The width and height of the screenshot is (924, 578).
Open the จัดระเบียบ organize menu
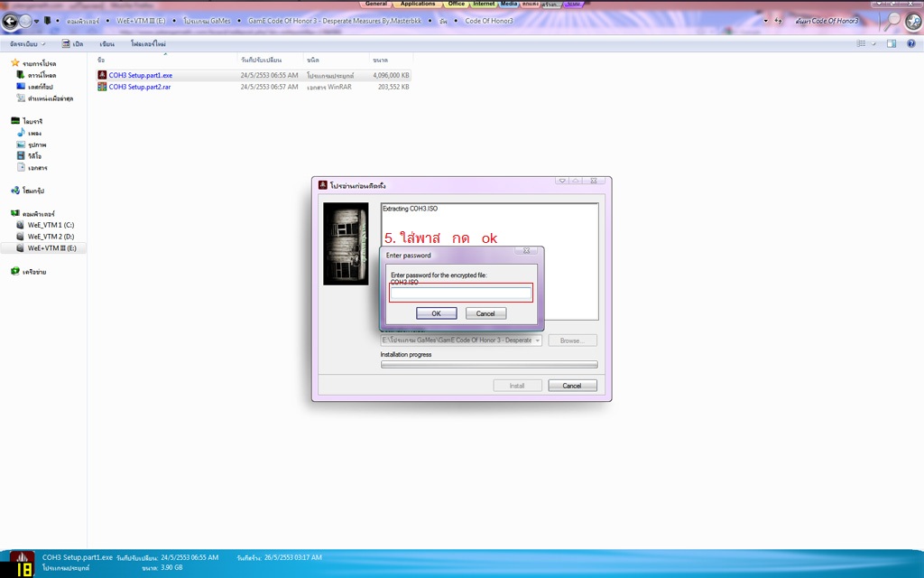click(x=27, y=43)
